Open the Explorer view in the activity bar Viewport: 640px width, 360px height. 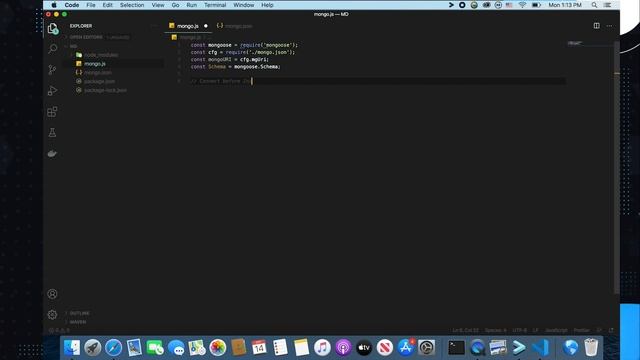coord(52,28)
